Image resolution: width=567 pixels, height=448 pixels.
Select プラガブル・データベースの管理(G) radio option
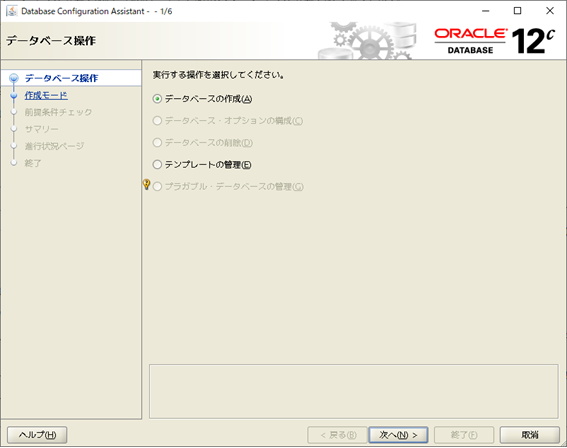(157, 187)
